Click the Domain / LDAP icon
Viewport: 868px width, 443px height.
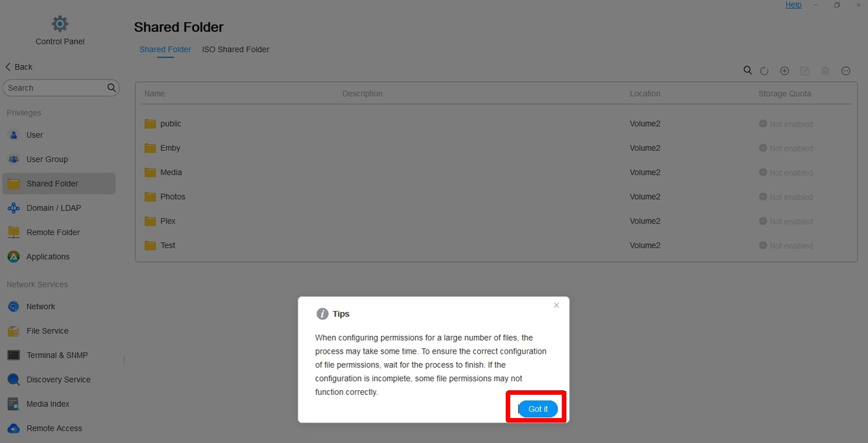(x=14, y=208)
